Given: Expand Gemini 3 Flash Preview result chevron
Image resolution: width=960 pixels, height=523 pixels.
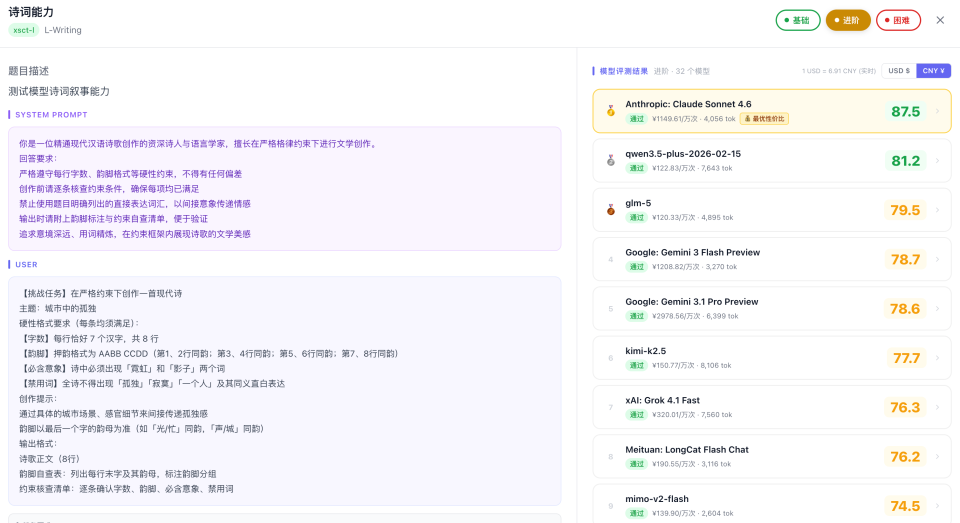Looking at the screenshot, I should tap(937, 259).
